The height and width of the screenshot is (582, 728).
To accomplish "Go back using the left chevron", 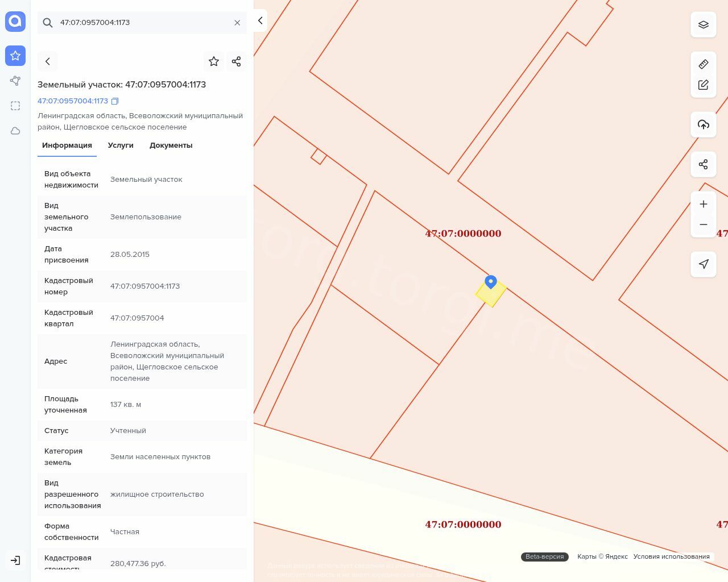I will 48,61.
